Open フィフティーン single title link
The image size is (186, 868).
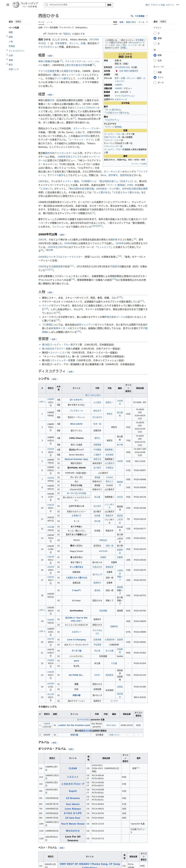click(76, 411)
